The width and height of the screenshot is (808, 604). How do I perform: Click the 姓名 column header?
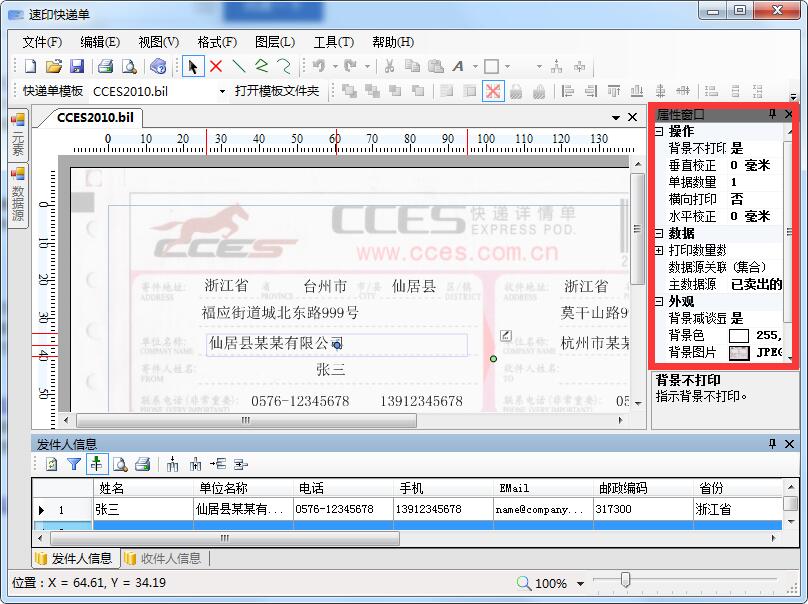[x=112, y=488]
